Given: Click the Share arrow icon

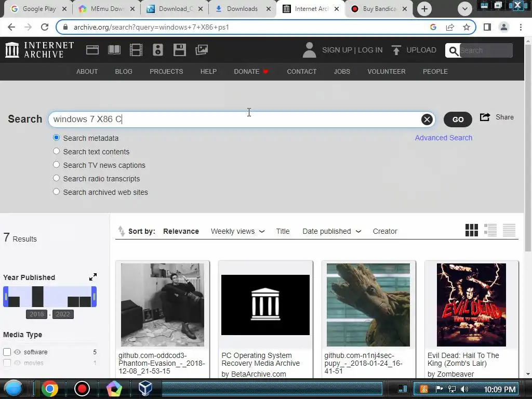Looking at the screenshot, I should pyautogui.click(x=485, y=117).
